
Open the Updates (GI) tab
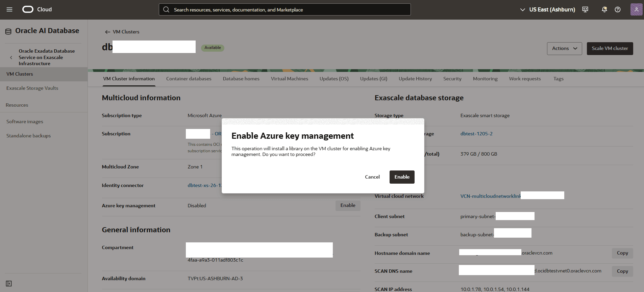click(373, 79)
